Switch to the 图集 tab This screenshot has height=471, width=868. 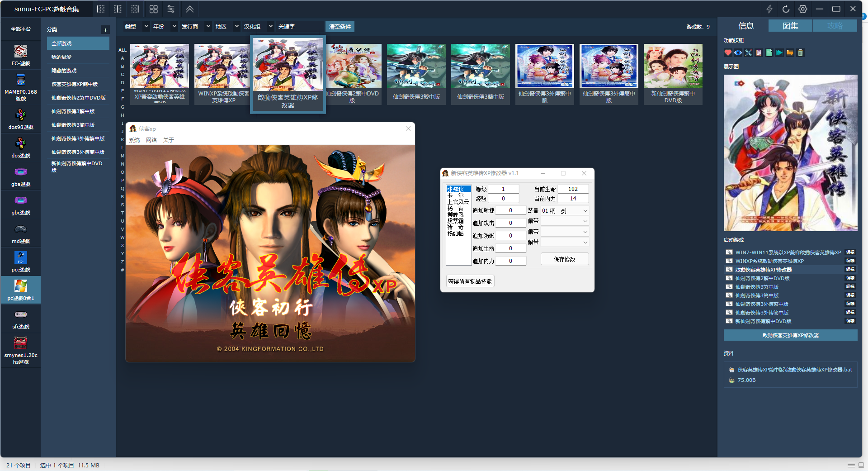(x=790, y=26)
